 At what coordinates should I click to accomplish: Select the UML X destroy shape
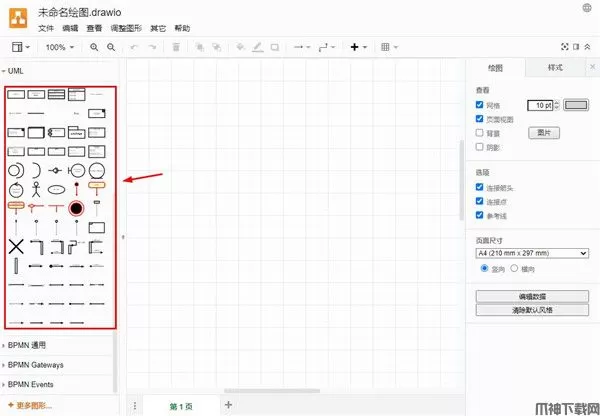pyautogui.click(x=16, y=247)
